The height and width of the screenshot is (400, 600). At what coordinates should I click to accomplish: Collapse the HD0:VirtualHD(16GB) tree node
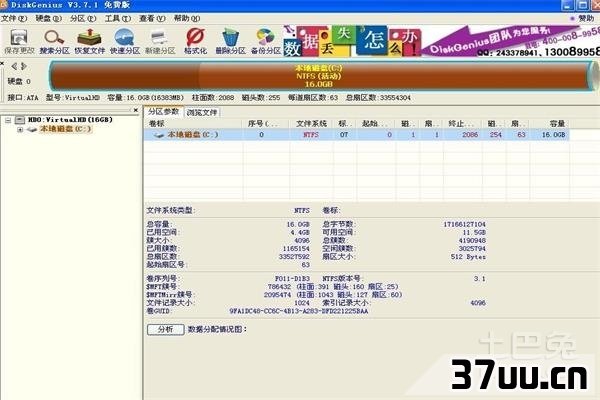[x=8, y=120]
